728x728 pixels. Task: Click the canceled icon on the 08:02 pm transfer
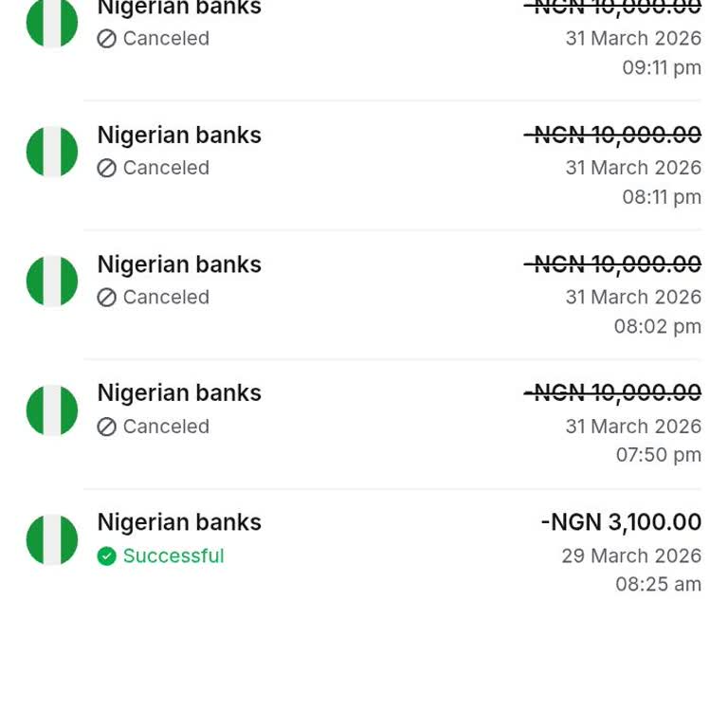click(107, 298)
